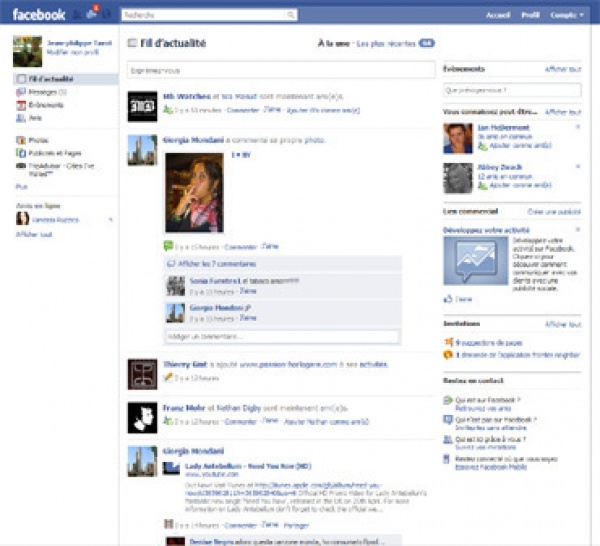This screenshot has width=600, height=546.
Task: Expand the Compte dropdown menu
Action: pos(567,15)
